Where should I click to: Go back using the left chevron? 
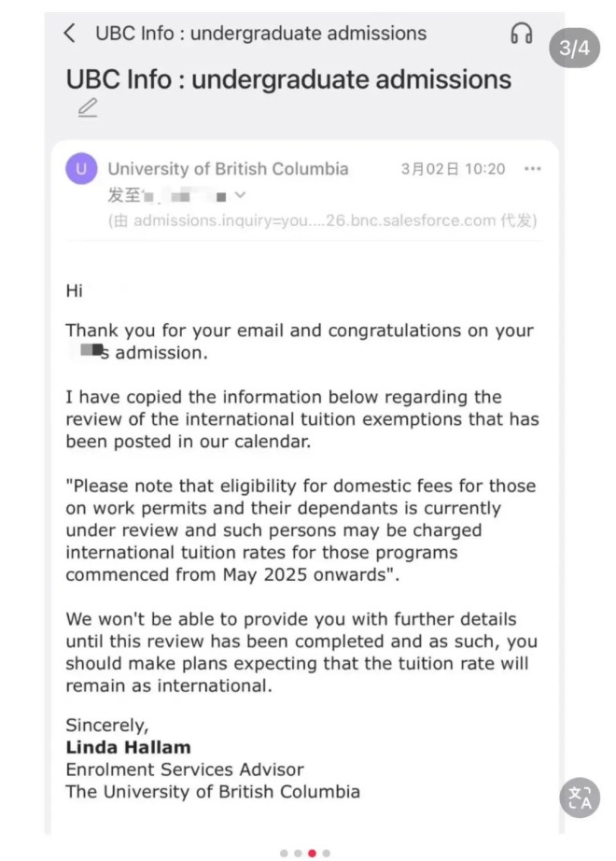(69, 34)
